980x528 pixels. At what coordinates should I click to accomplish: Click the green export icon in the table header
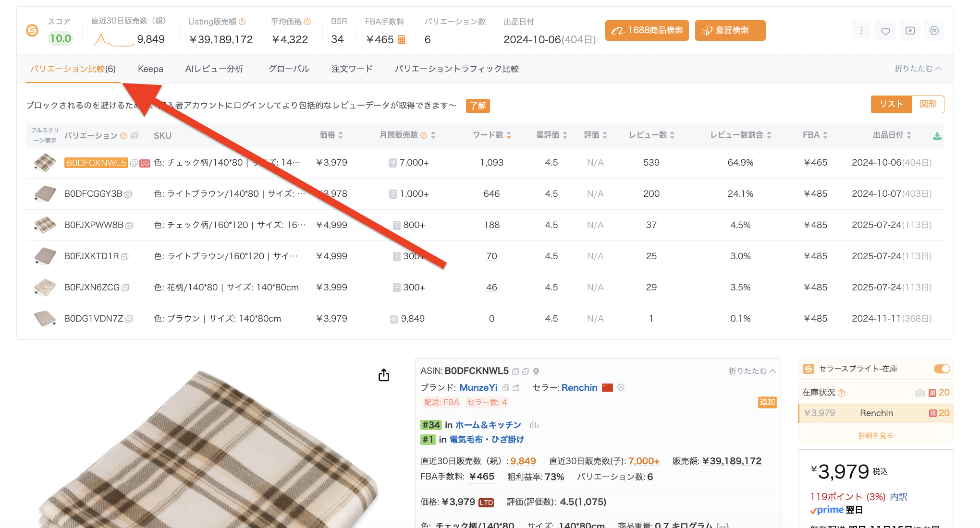point(938,135)
